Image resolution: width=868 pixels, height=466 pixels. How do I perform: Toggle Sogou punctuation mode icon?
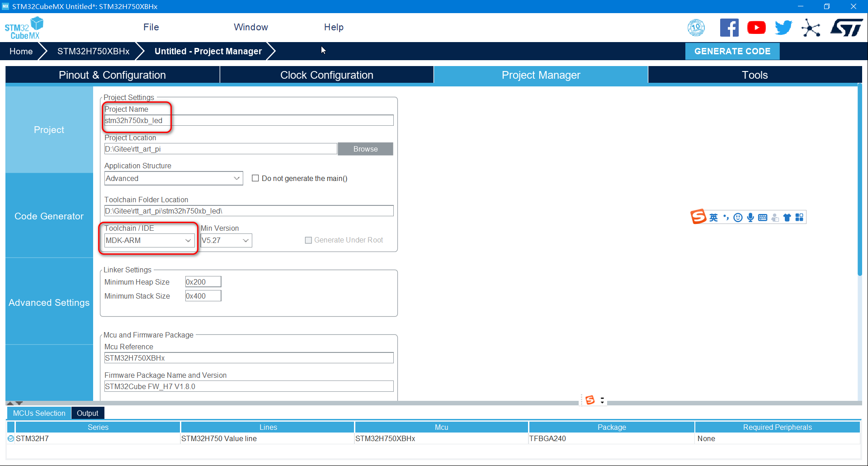point(726,218)
